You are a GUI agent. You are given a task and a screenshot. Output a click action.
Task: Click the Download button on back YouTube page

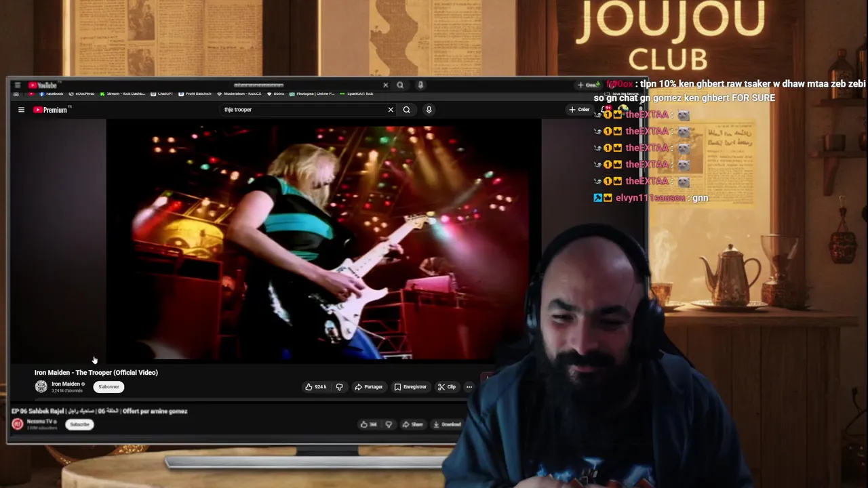pyautogui.click(x=447, y=424)
